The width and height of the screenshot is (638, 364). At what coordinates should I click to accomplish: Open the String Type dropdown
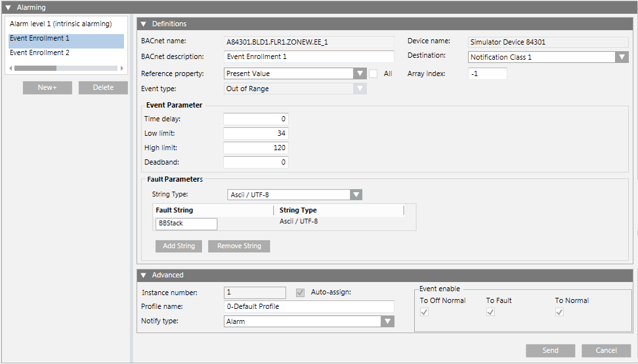coord(356,195)
